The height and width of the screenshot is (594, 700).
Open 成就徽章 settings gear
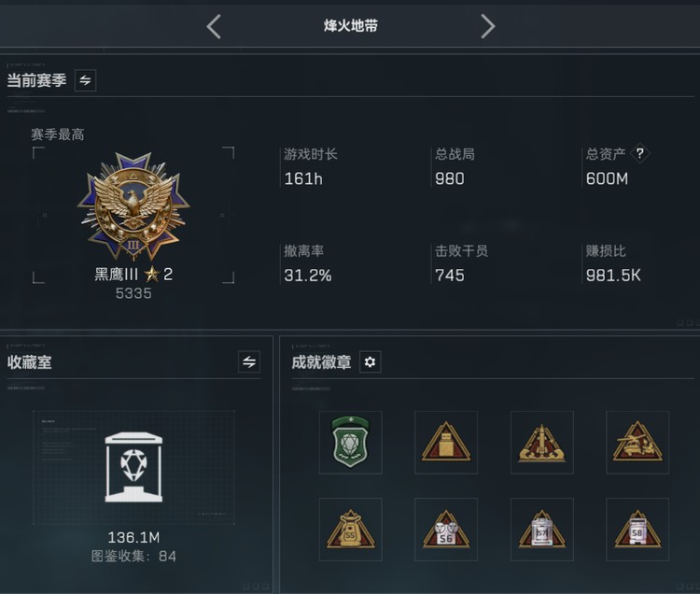(370, 361)
